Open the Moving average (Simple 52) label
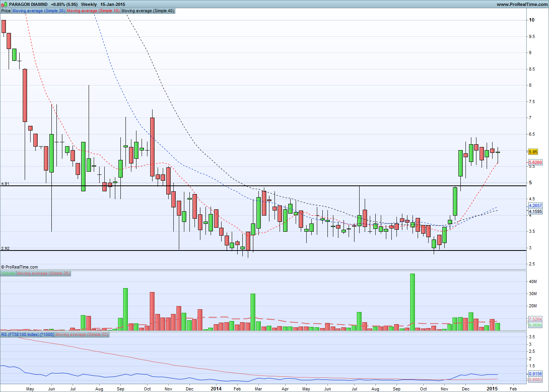Viewport: 549px width, 392px height. click(82, 334)
